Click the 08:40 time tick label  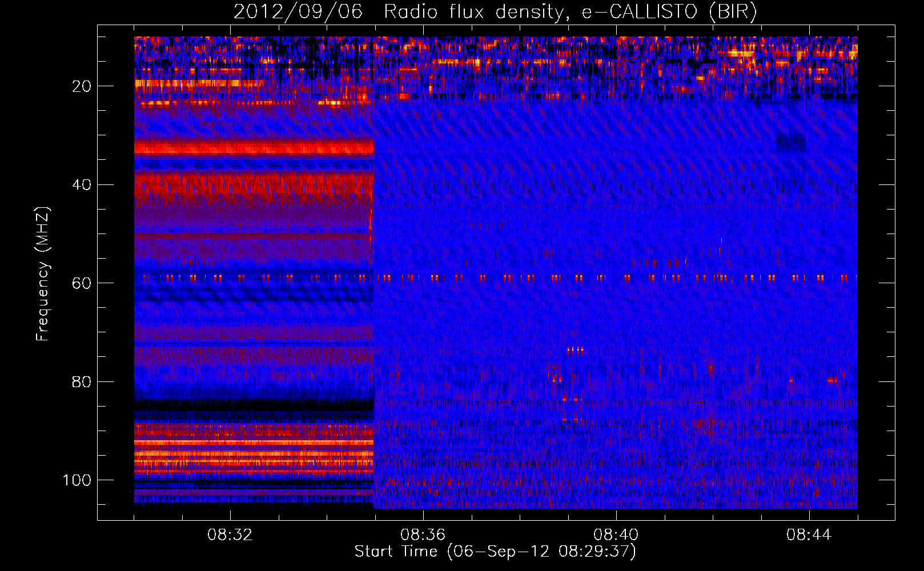click(x=616, y=535)
